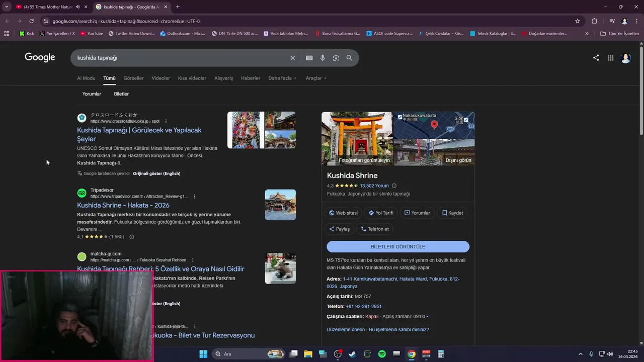Start a voice search with microphone

pos(323,58)
